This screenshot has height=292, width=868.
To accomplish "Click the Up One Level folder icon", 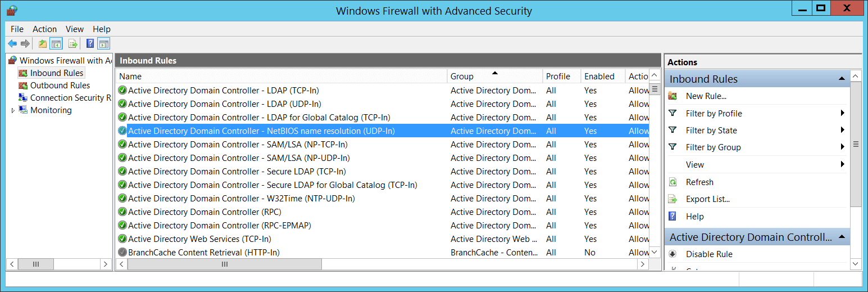I will [43, 43].
